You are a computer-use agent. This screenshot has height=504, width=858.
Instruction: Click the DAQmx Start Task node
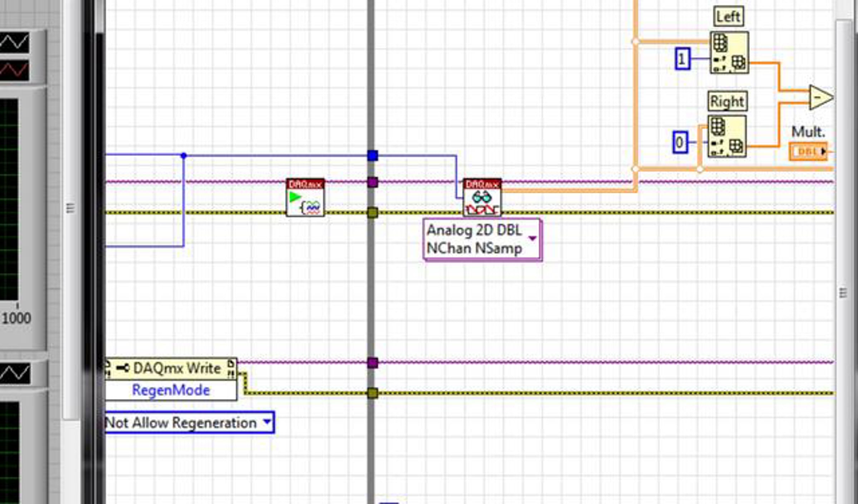[x=305, y=198]
